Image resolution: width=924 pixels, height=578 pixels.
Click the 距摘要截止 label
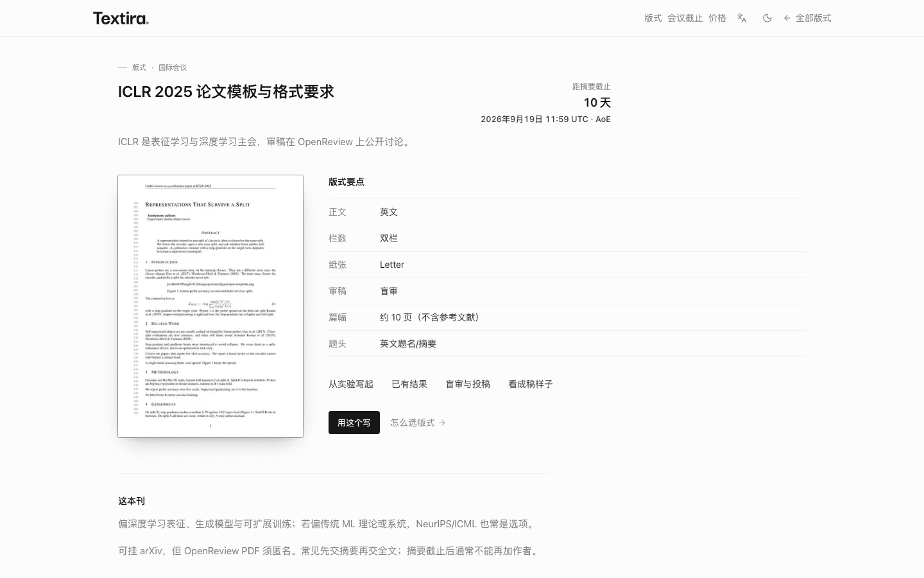click(592, 87)
